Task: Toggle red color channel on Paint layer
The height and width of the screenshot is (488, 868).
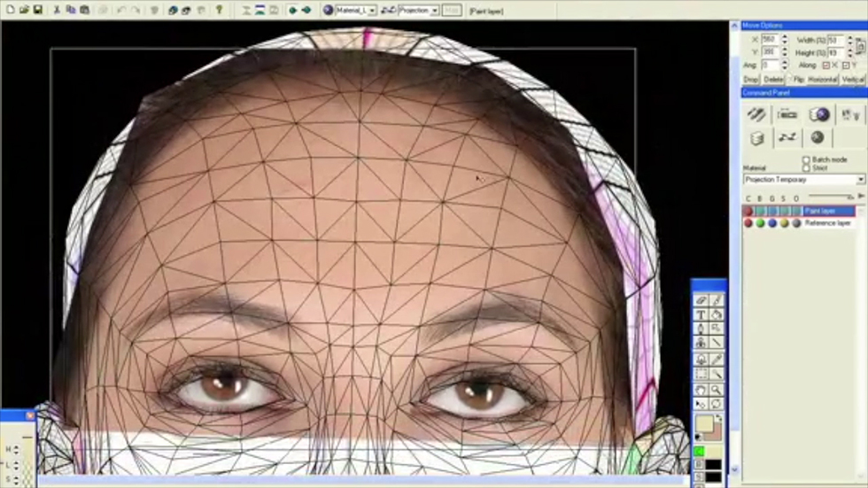Action: pyautogui.click(x=748, y=211)
